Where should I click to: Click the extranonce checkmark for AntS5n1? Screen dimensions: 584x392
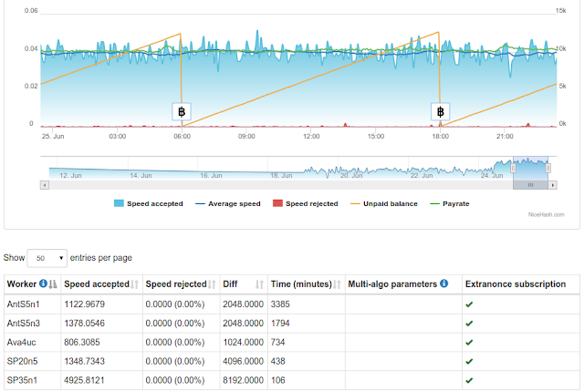click(469, 304)
